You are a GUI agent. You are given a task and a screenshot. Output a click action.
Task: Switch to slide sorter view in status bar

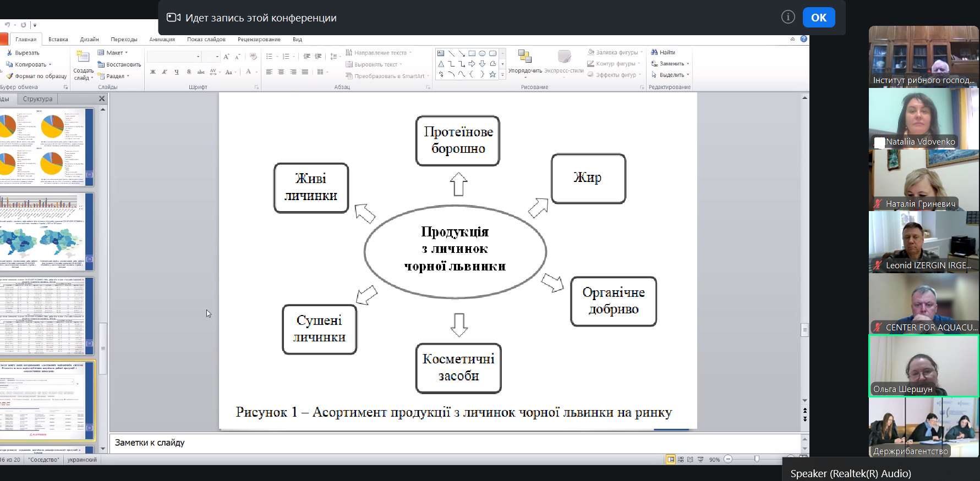tap(681, 460)
